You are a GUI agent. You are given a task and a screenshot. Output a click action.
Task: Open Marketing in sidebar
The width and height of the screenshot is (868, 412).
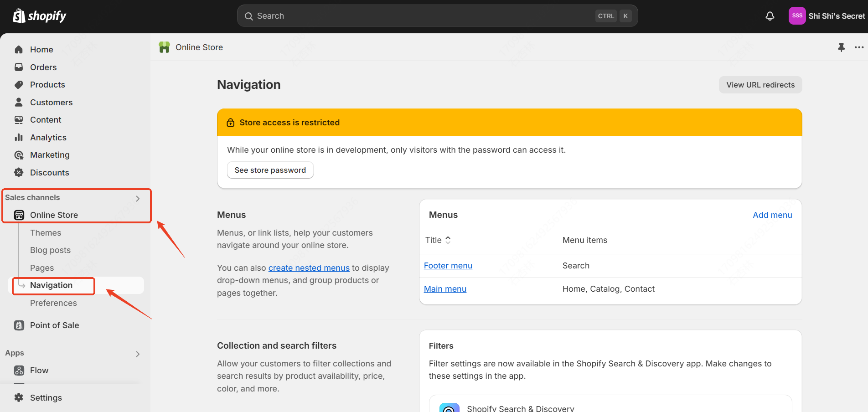[x=50, y=155]
